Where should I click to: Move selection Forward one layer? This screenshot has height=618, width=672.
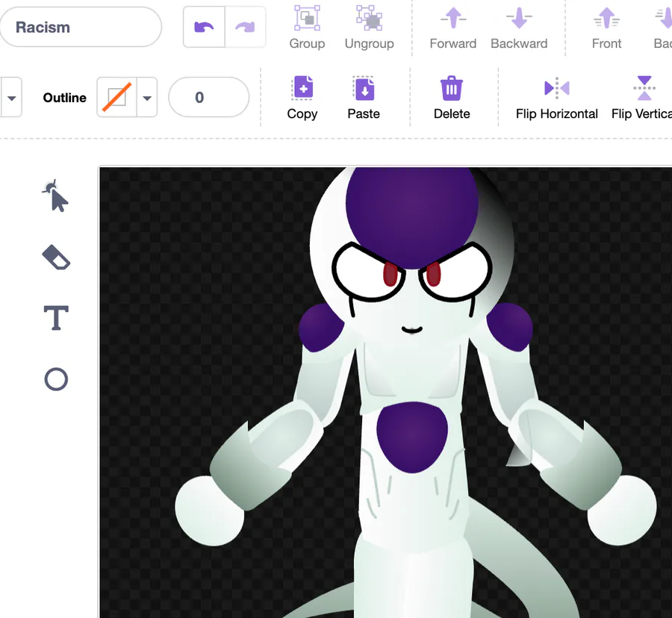click(x=453, y=28)
